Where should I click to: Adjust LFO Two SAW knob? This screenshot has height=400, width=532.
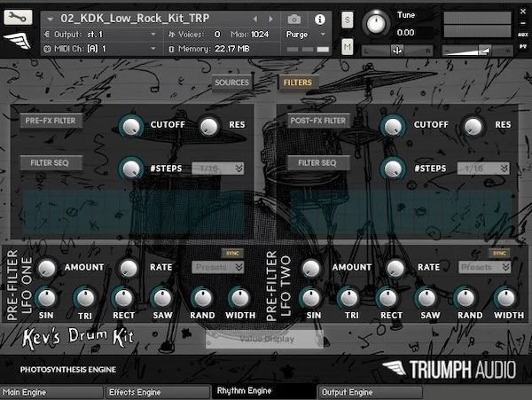click(427, 298)
